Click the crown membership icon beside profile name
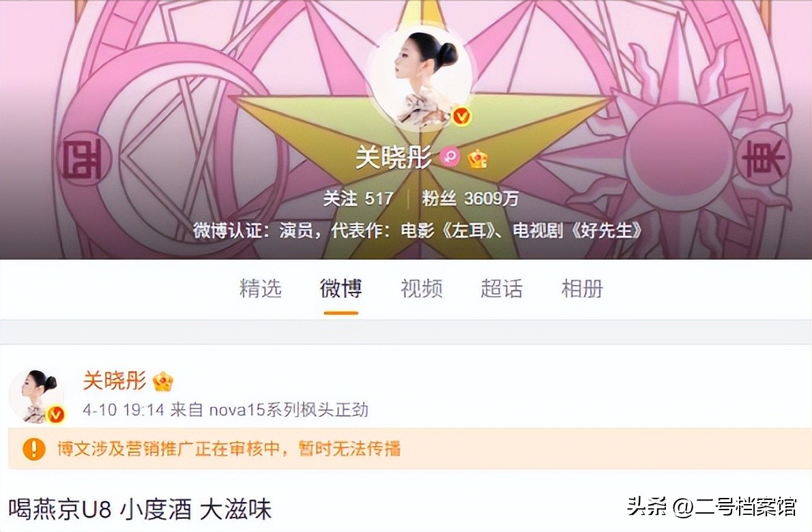The width and height of the screenshot is (812, 532). 477,158
